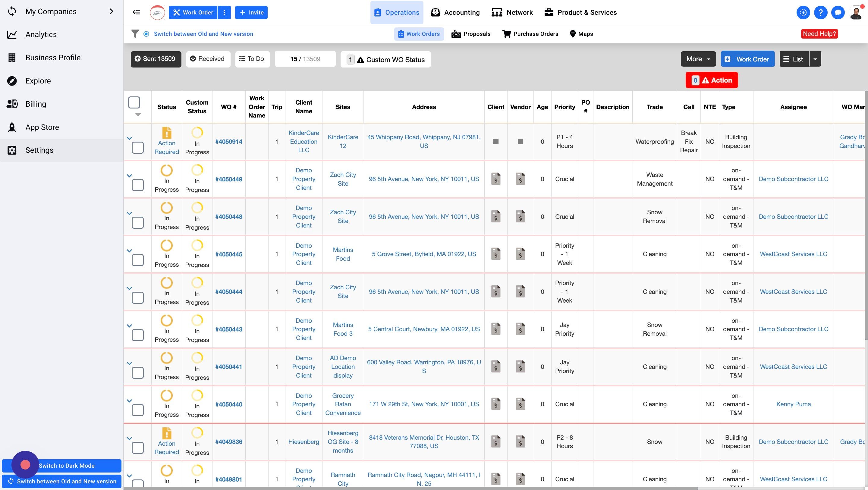Open work order link #4050443

(x=228, y=329)
